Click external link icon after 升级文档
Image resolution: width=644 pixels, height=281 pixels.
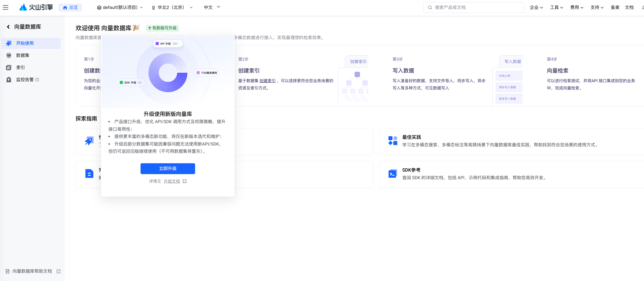coord(185,181)
